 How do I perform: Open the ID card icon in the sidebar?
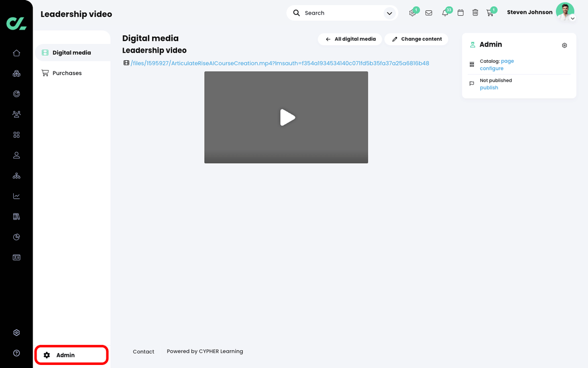tap(16, 257)
